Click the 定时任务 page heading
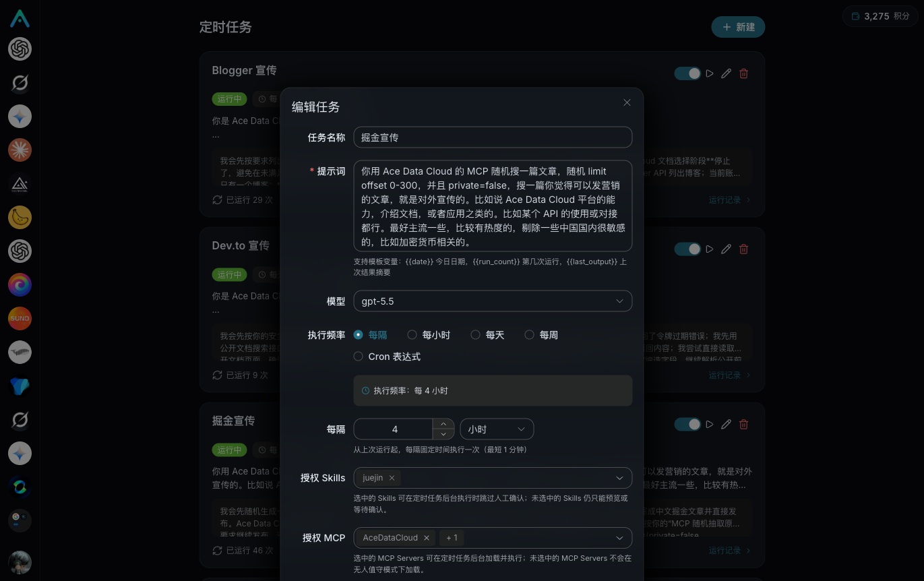Image resolution: width=924 pixels, height=581 pixels. click(226, 27)
